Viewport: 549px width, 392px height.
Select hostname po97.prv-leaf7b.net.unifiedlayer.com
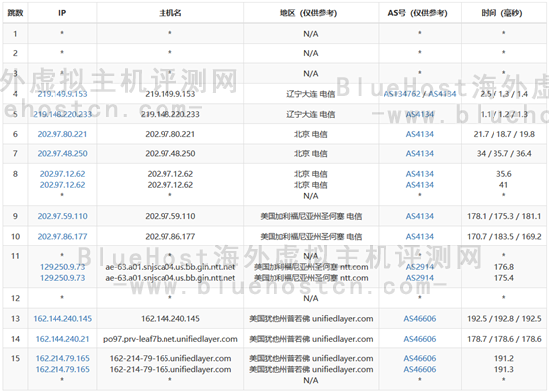pos(170,339)
